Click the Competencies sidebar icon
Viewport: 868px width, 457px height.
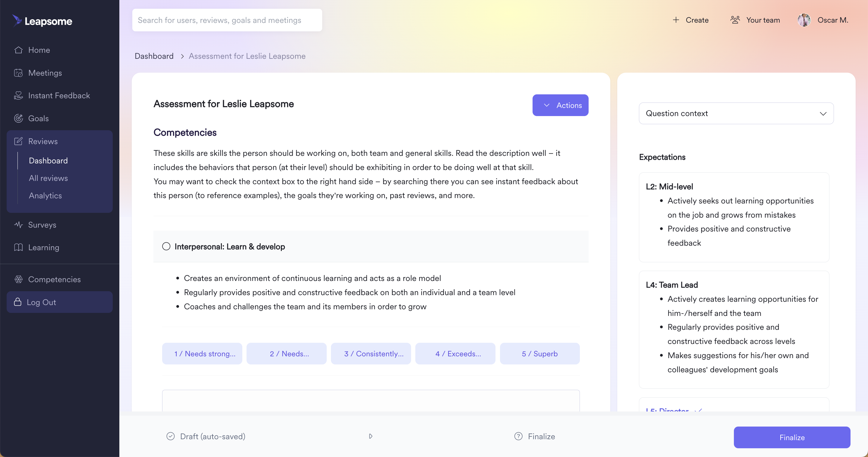(x=18, y=279)
